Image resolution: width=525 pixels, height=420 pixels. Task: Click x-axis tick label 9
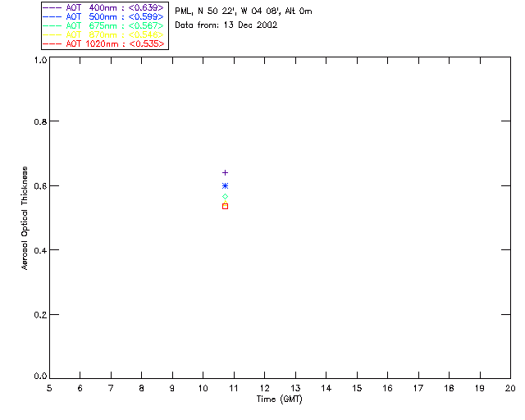[172, 388]
